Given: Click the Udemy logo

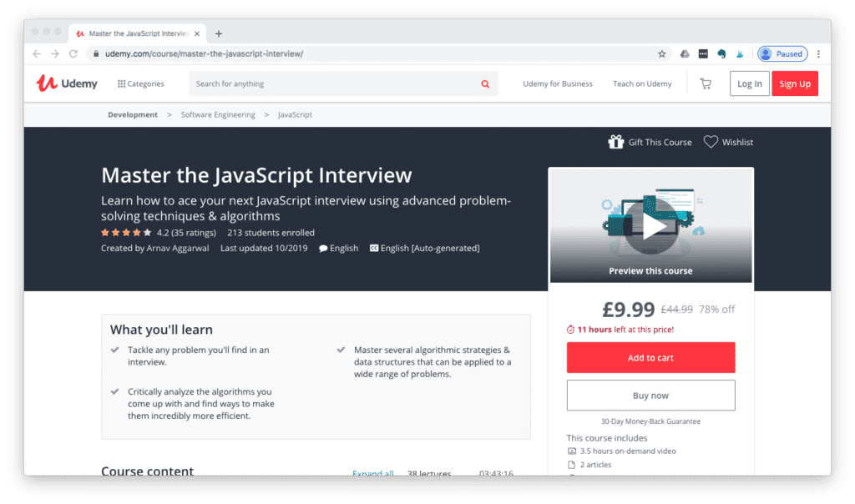Looking at the screenshot, I should pyautogui.click(x=67, y=83).
